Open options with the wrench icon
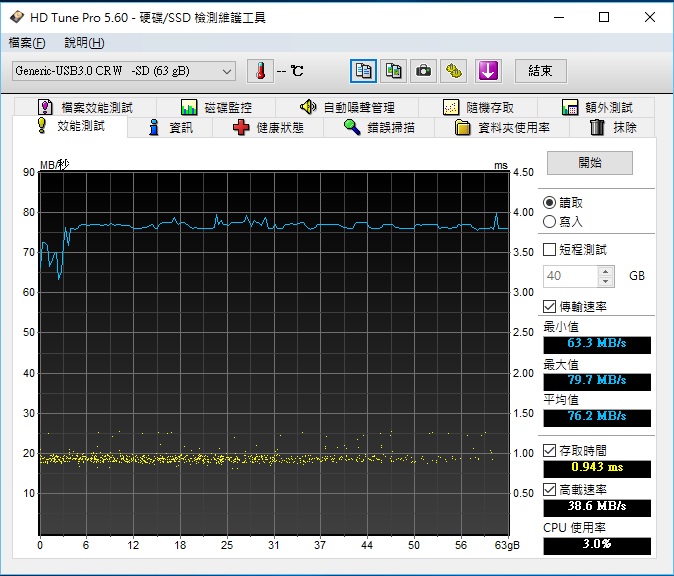 click(x=453, y=71)
